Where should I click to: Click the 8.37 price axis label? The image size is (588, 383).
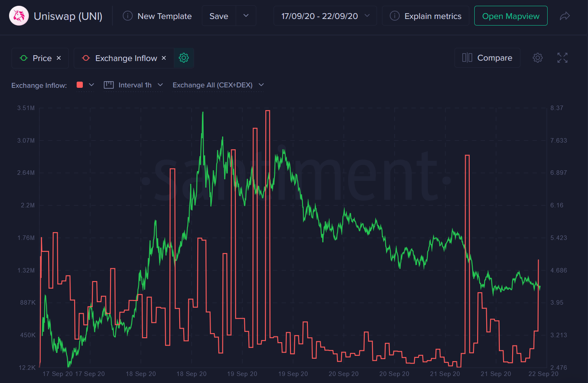(x=557, y=108)
